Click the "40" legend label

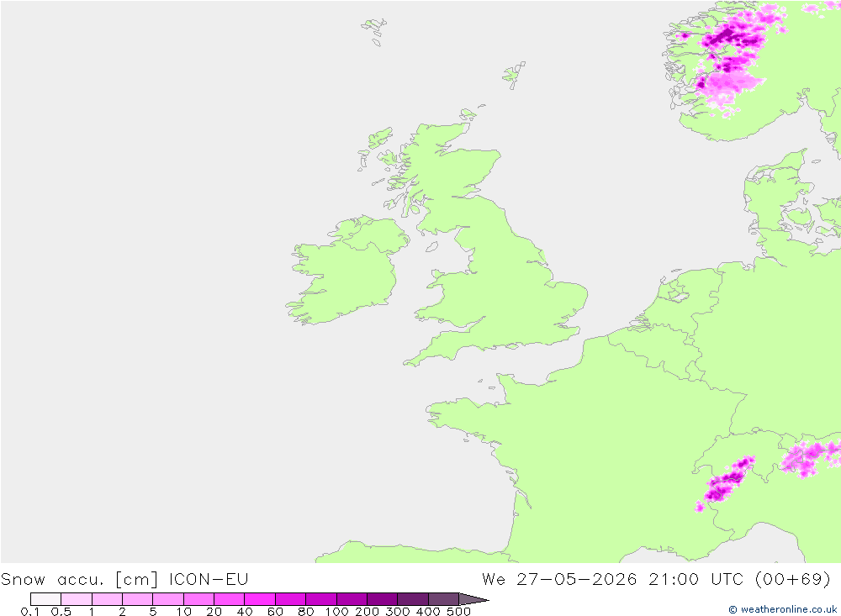245,612
